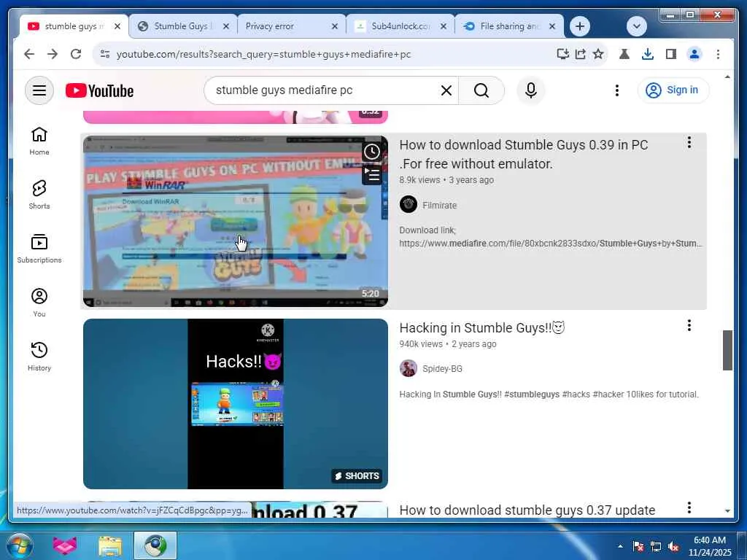Click the Add to queue icon on thumbnail

(371, 174)
